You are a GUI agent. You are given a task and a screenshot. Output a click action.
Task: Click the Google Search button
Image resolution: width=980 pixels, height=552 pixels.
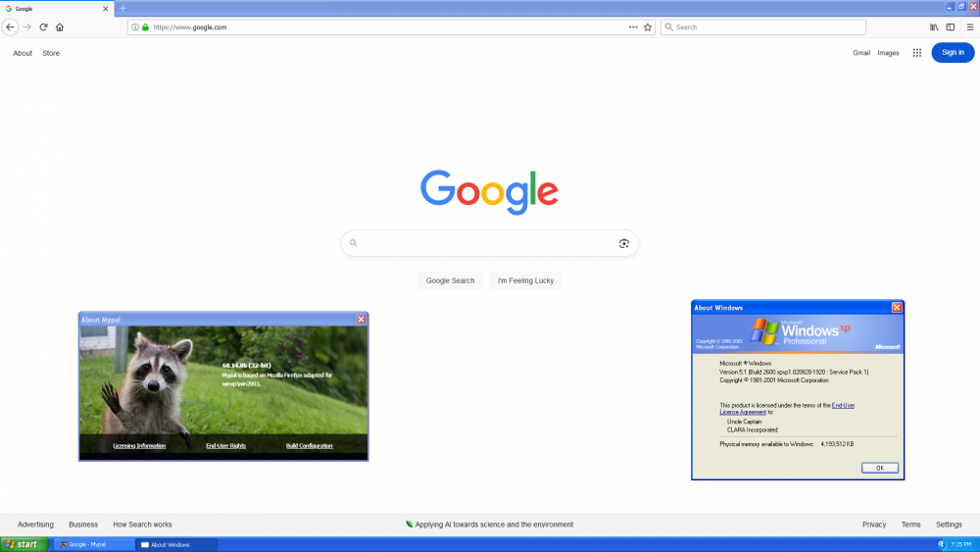point(450,280)
